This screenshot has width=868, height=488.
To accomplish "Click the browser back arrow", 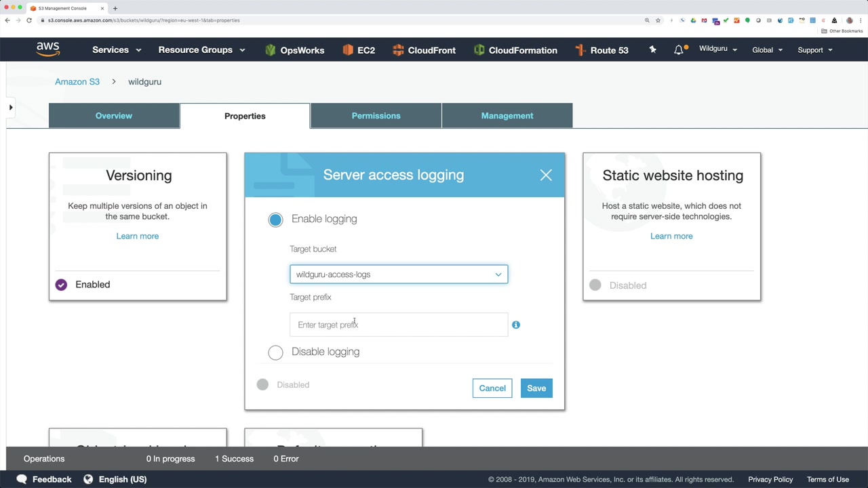I will [7, 20].
